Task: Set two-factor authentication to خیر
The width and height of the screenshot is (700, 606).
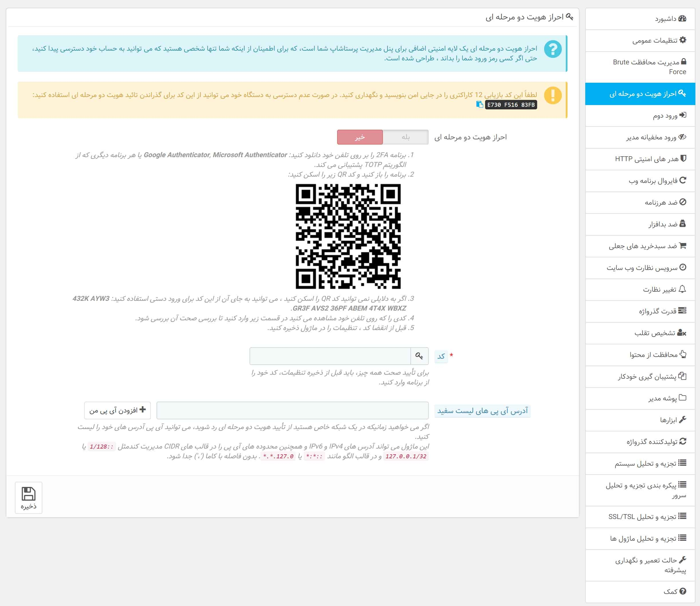Action: pyautogui.click(x=360, y=137)
